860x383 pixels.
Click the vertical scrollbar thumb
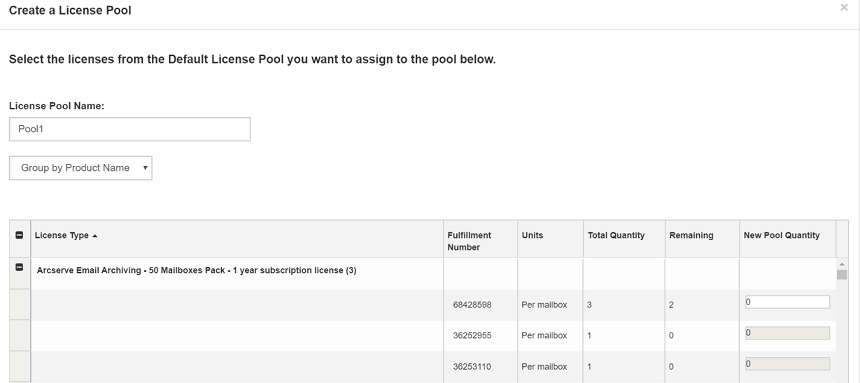click(842, 274)
